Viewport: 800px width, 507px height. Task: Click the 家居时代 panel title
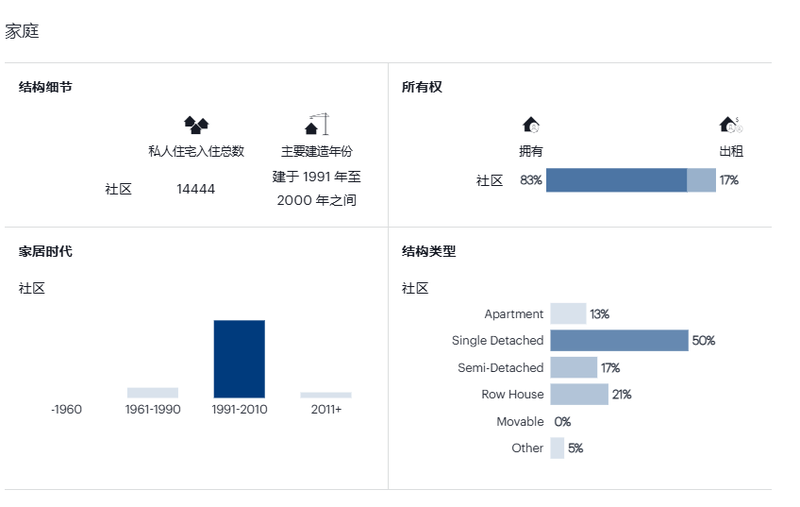(45, 251)
